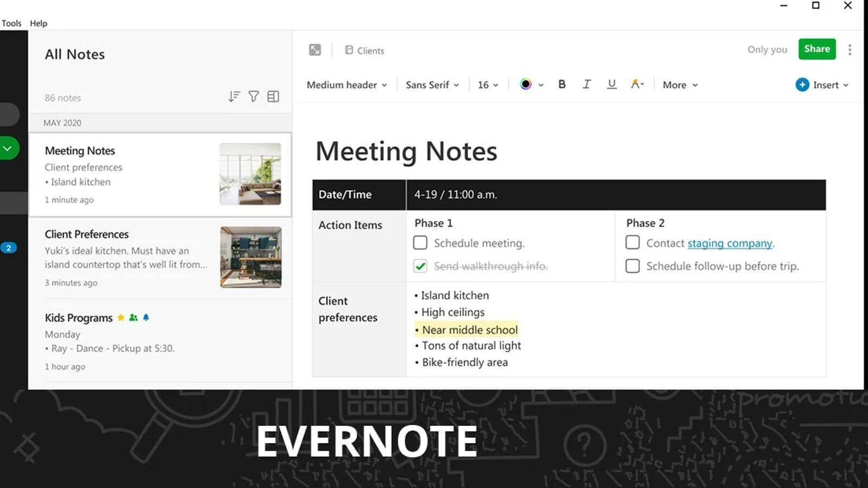Click the All Notes heading
This screenshot has height=488, width=868.
75,54
